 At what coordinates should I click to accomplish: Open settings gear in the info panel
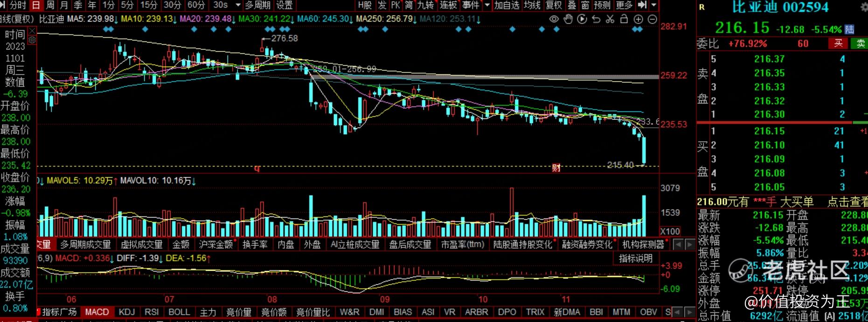pyautogui.click(x=32, y=40)
